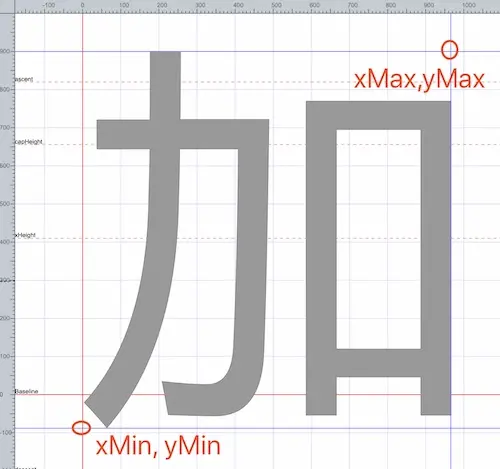Viewport: 500px width, 469px height.
Task: Click the -100 mark on the top ruler
Action: pyautogui.click(x=49, y=5)
